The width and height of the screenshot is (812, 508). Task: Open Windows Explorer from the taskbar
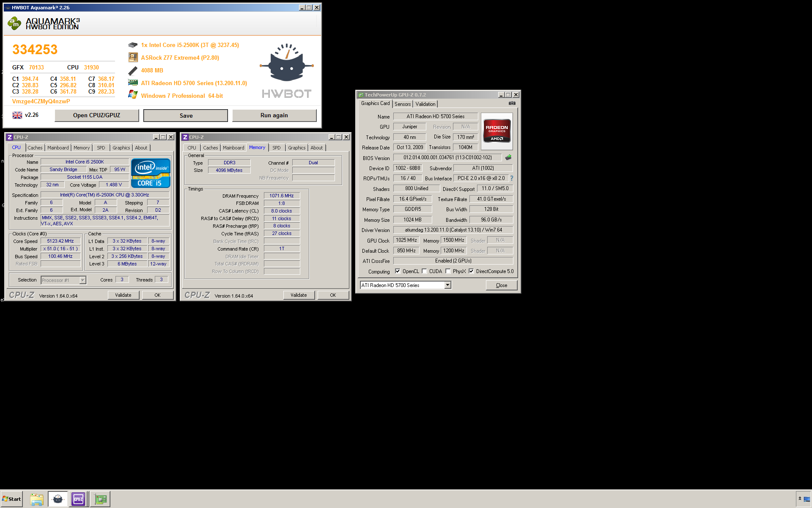click(x=37, y=499)
